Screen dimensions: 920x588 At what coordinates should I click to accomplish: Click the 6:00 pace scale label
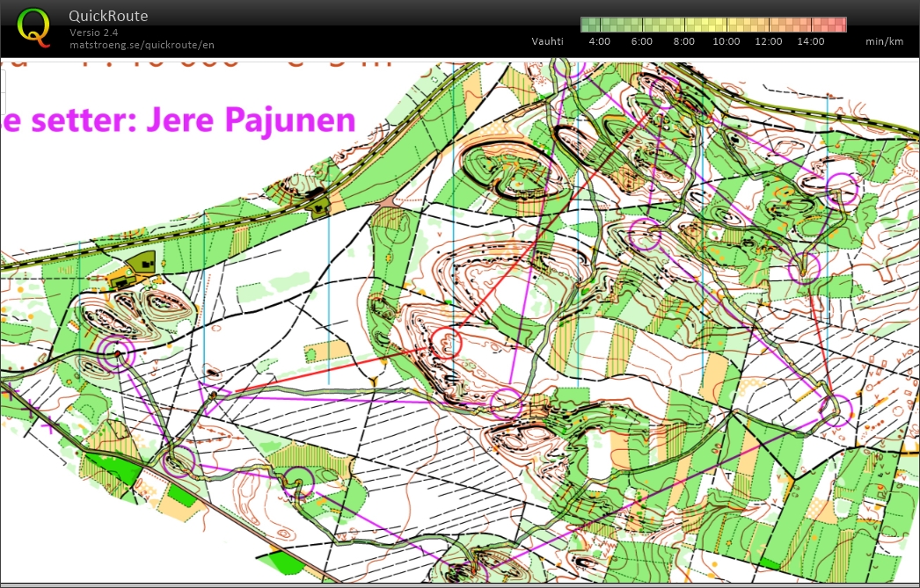[641, 41]
